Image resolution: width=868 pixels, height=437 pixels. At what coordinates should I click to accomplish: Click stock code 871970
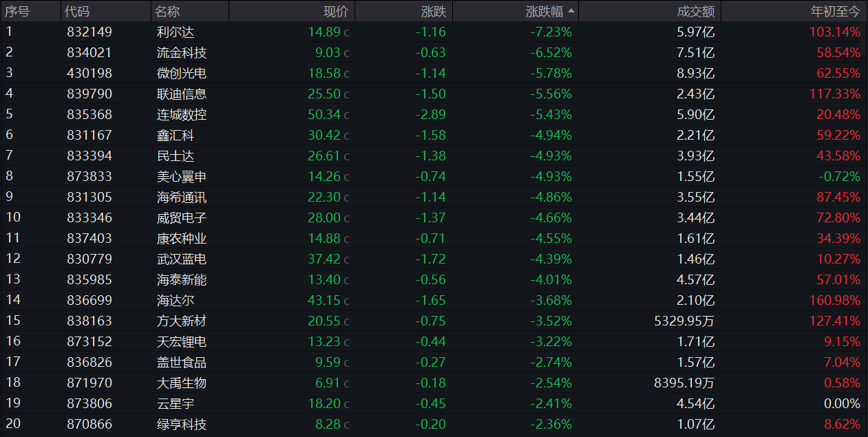[89, 383]
